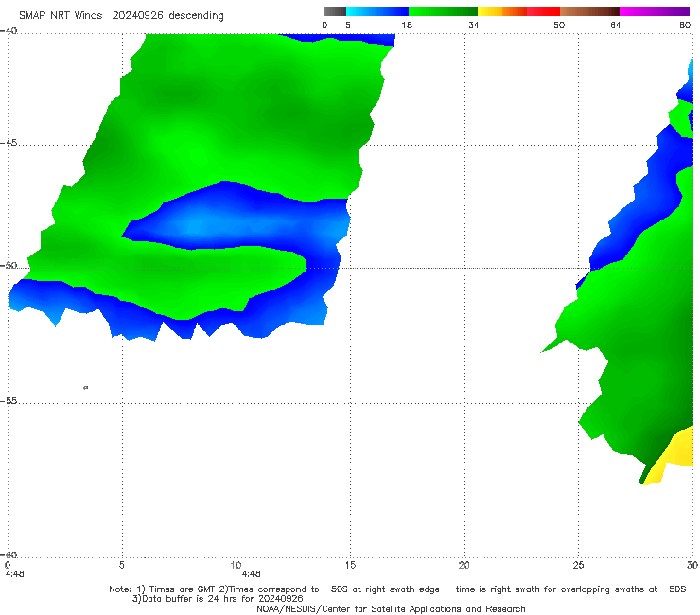The height and width of the screenshot is (615, 700).
Task: Click the magenta 64–80 color bar segment
Action: pos(655,11)
